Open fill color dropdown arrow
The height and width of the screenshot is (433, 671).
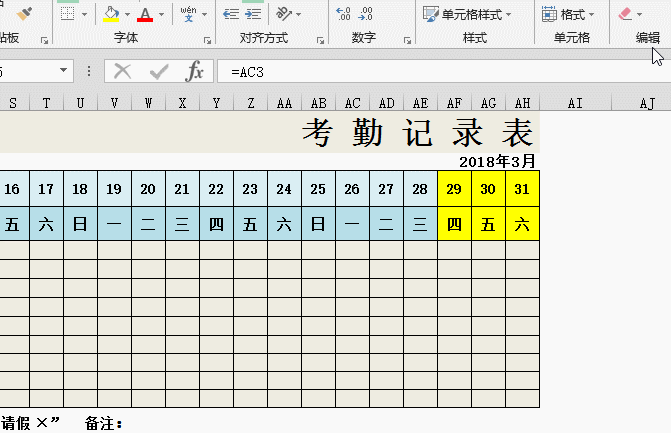point(128,15)
